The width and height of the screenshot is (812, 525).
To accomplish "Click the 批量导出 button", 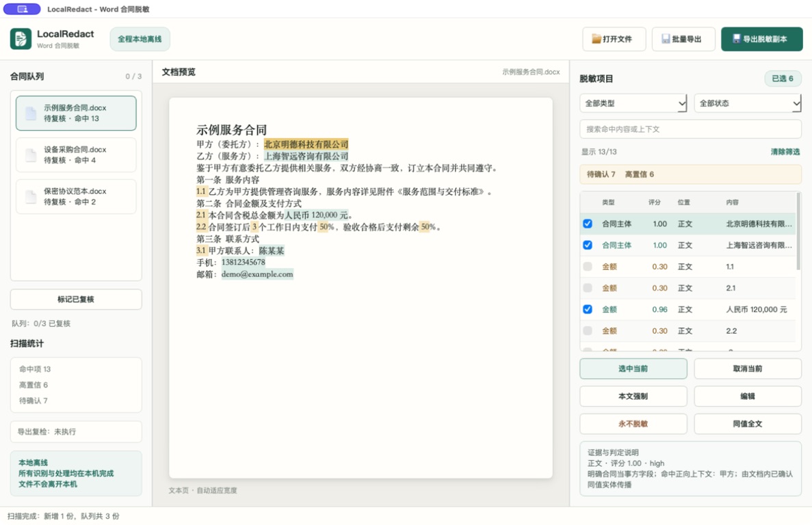I will click(x=683, y=39).
